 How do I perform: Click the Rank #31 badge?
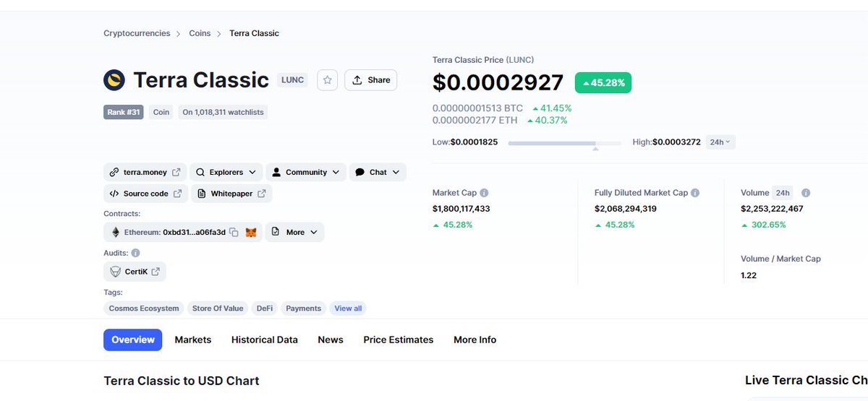coord(124,112)
